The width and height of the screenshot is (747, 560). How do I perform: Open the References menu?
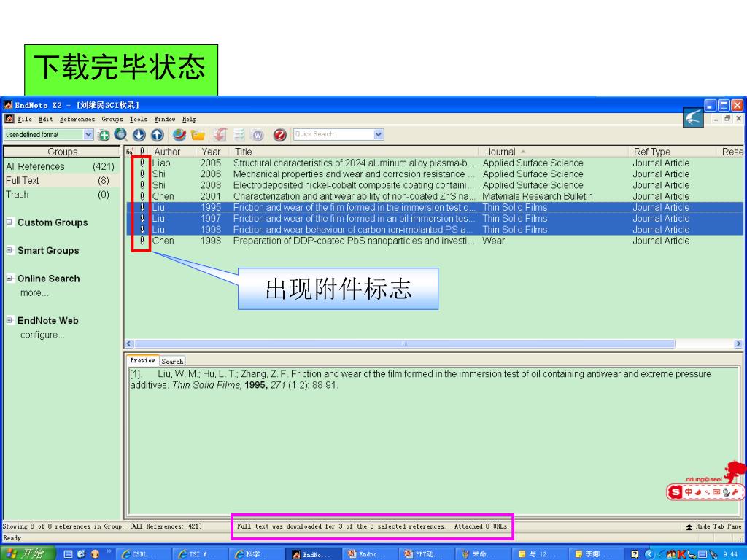[77, 119]
